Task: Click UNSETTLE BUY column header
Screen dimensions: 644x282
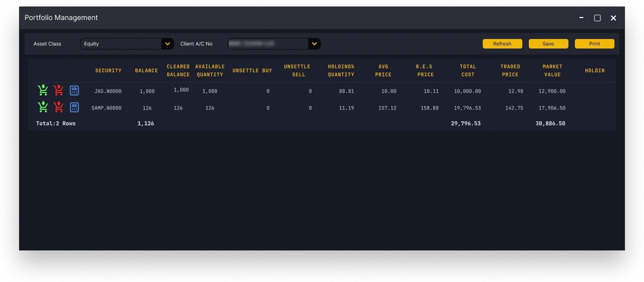Action: 252,70
